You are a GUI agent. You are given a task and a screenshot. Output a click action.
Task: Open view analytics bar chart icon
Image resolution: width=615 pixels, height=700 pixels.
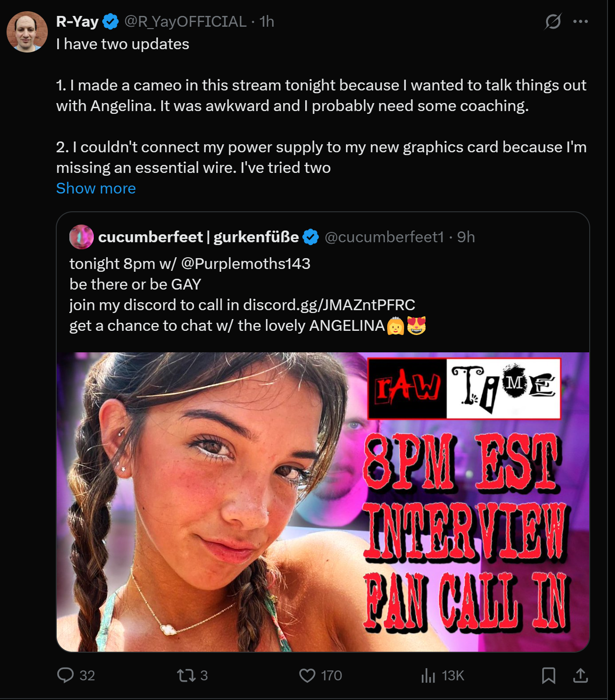tap(428, 675)
